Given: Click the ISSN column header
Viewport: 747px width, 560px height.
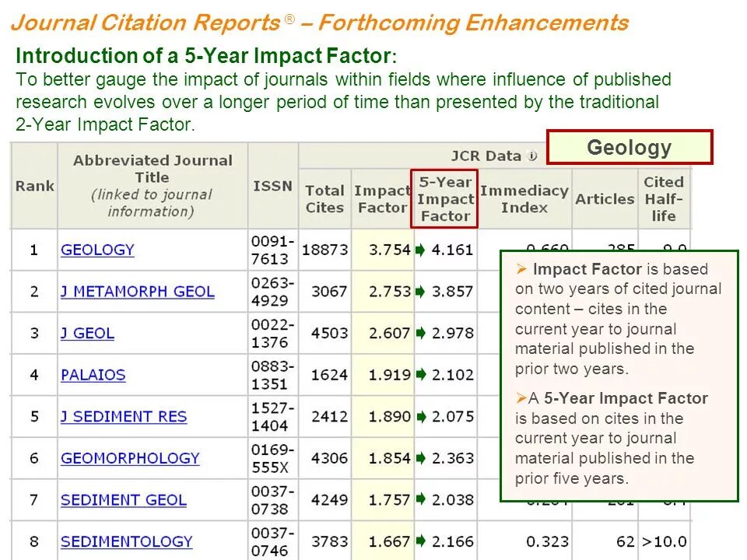Looking at the screenshot, I should pyautogui.click(x=272, y=186).
